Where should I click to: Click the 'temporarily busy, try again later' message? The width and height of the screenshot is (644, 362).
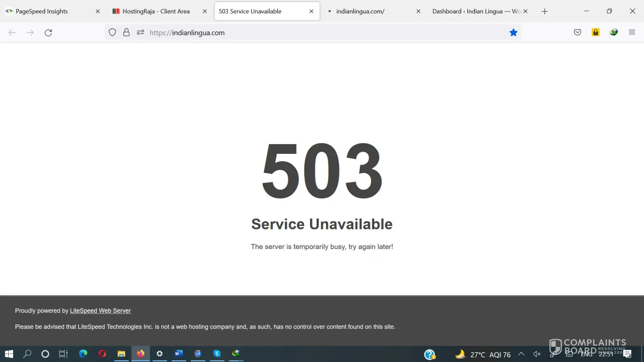322,247
